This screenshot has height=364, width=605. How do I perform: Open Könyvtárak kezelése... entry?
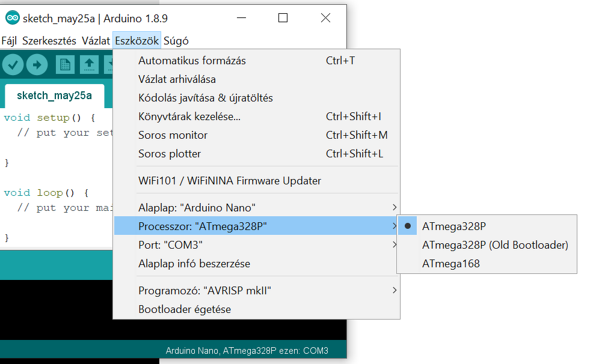pyautogui.click(x=257, y=117)
